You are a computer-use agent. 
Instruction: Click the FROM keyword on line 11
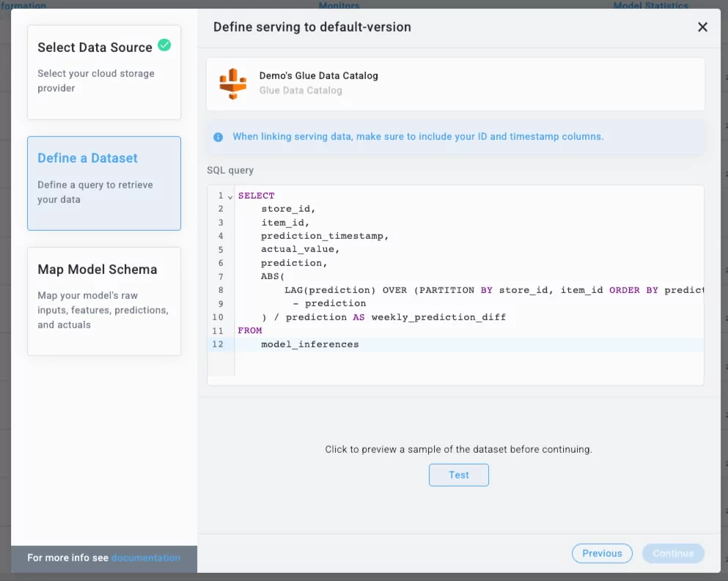pos(250,330)
